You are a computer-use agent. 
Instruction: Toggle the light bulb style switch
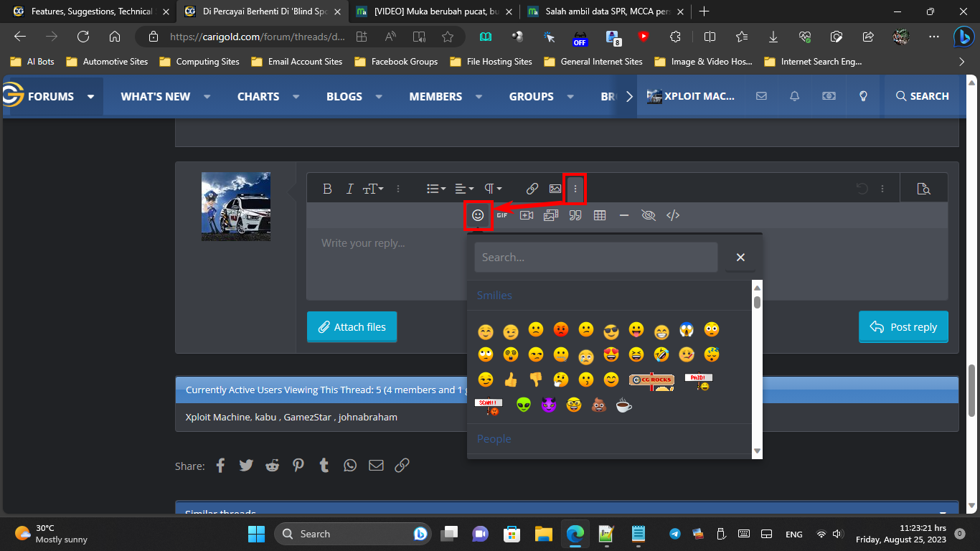[x=864, y=96]
